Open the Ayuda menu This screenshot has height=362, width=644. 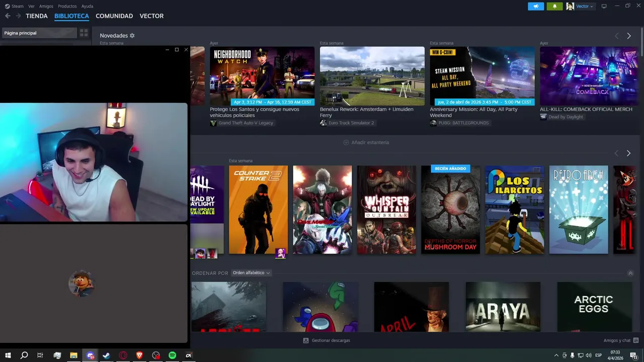(88, 6)
